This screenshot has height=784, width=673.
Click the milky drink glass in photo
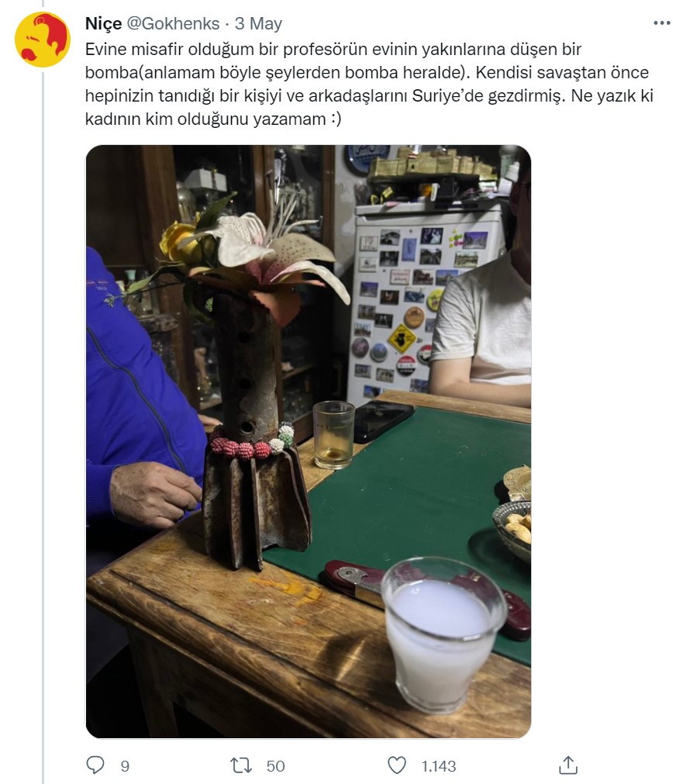coord(443,634)
